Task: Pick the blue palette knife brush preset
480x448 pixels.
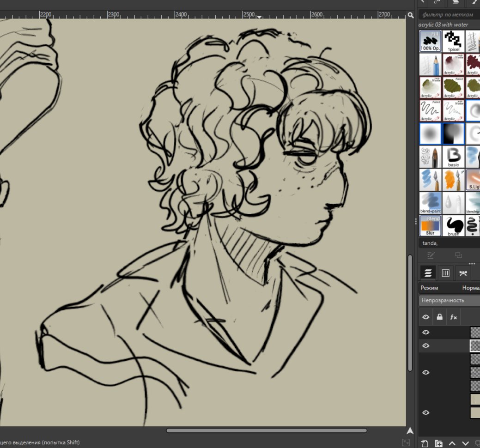Action: click(430, 180)
